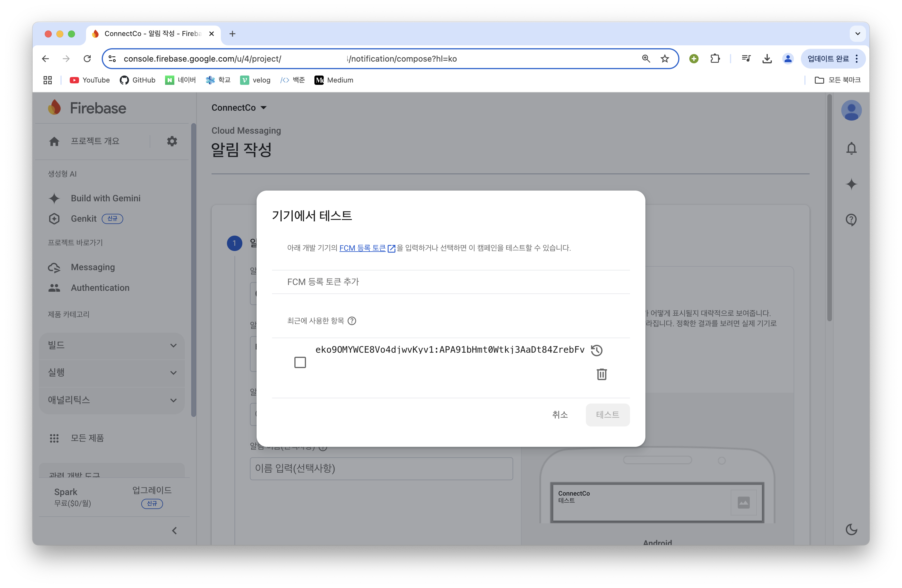Click the Gemini sparkle icon on right rail
Image resolution: width=902 pixels, height=588 pixels.
click(851, 184)
